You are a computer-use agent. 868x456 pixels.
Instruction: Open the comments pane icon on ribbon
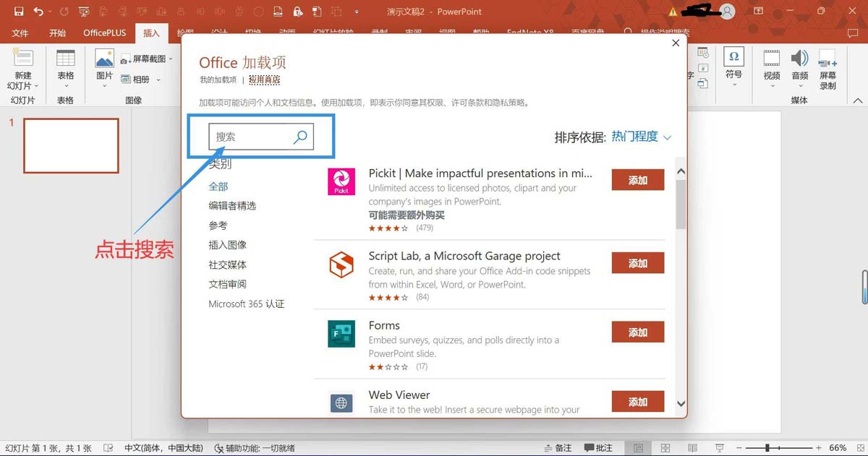[852, 33]
